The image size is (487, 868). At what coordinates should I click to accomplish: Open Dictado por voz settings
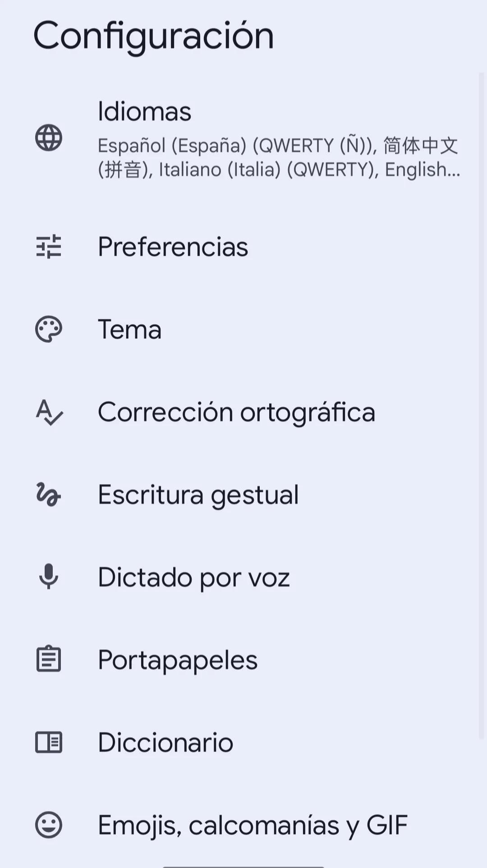point(194,577)
